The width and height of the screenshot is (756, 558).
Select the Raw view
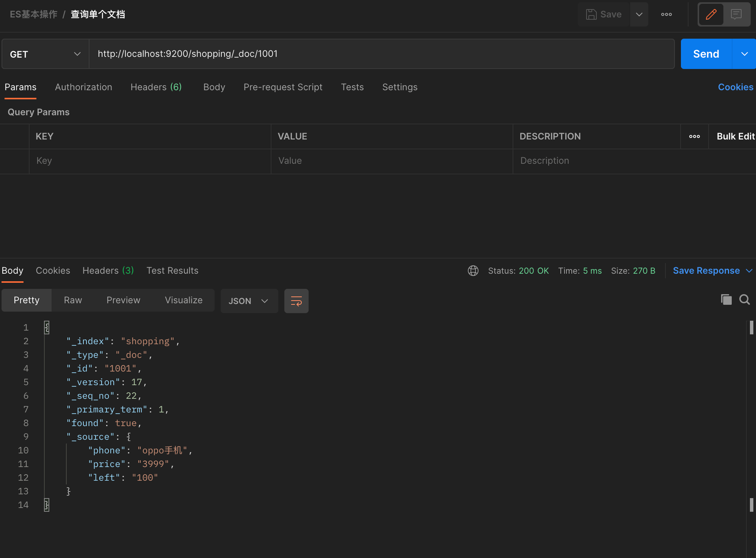click(x=73, y=300)
